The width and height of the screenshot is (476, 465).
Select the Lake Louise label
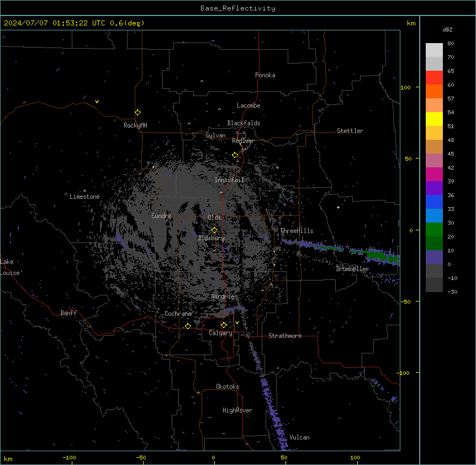point(10,267)
